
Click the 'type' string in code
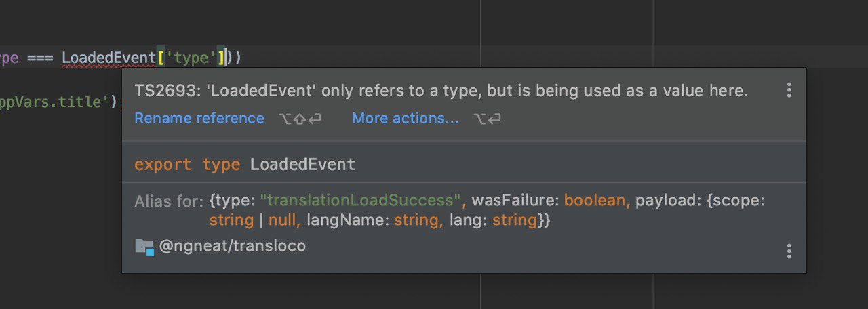pyautogui.click(x=191, y=58)
